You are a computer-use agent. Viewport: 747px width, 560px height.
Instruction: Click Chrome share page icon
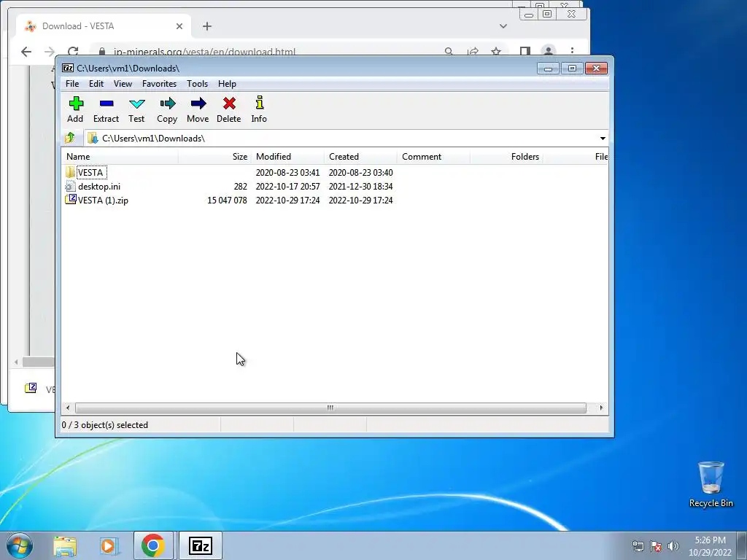coord(473,51)
